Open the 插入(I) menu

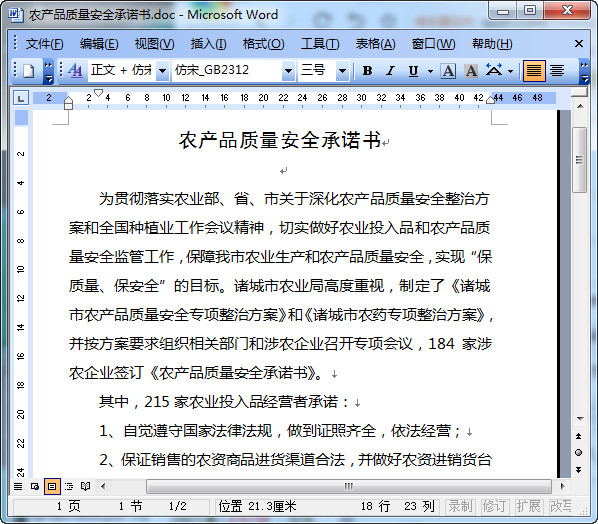(208, 44)
